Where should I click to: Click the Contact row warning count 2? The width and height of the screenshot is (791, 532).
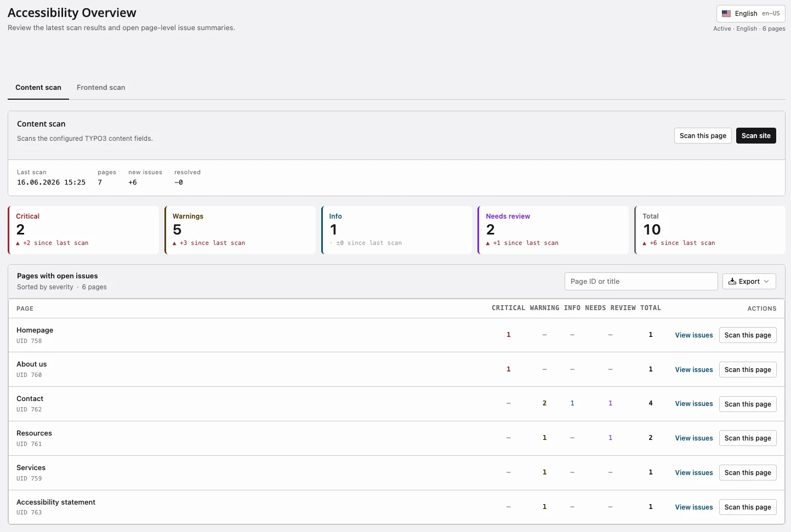pyautogui.click(x=544, y=403)
